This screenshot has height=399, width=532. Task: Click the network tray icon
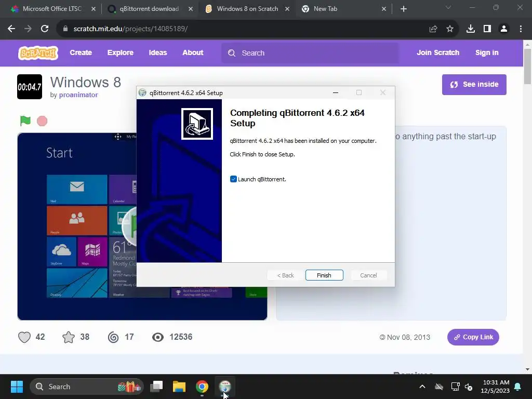tap(455, 387)
